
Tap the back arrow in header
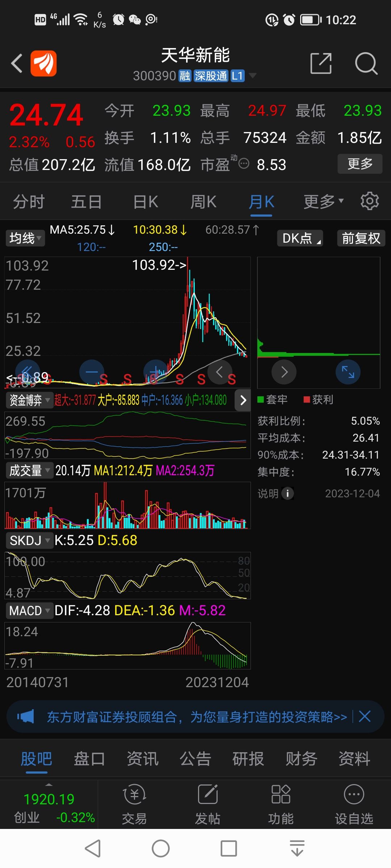click(x=17, y=64)
